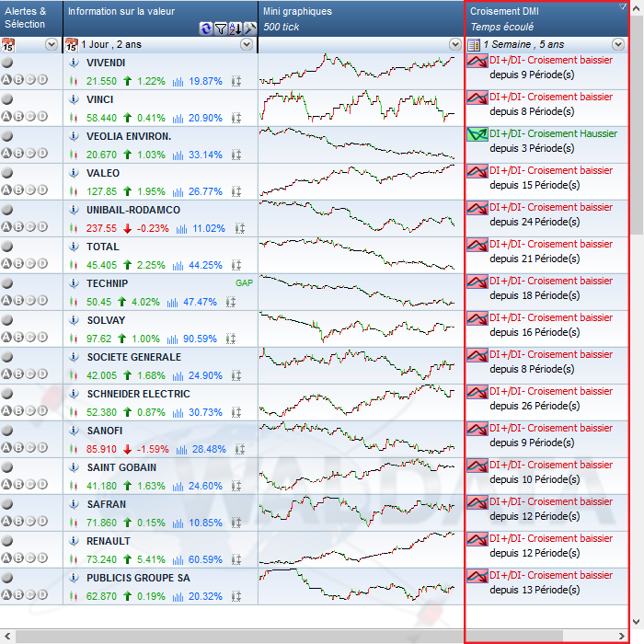Toggle alert C for VEOLIA ENVIRON.
The image size is (644, 644).
[30, 154]
